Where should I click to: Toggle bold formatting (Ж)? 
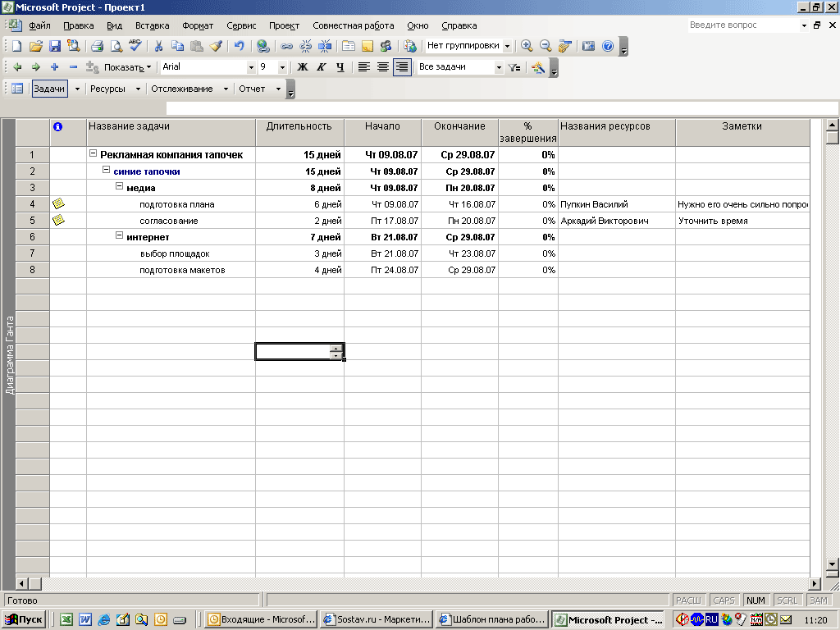tap(303, 67)
